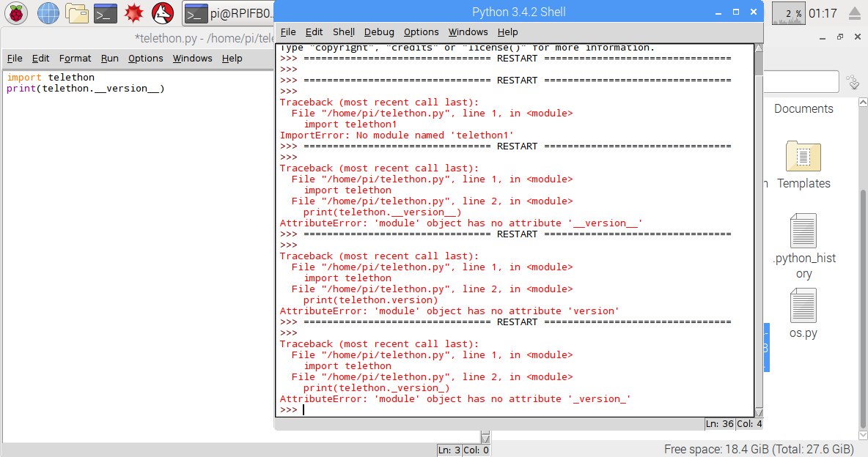Click the CPU usage monitor
This screenshot has height=457, width=868.
(788, 13)
